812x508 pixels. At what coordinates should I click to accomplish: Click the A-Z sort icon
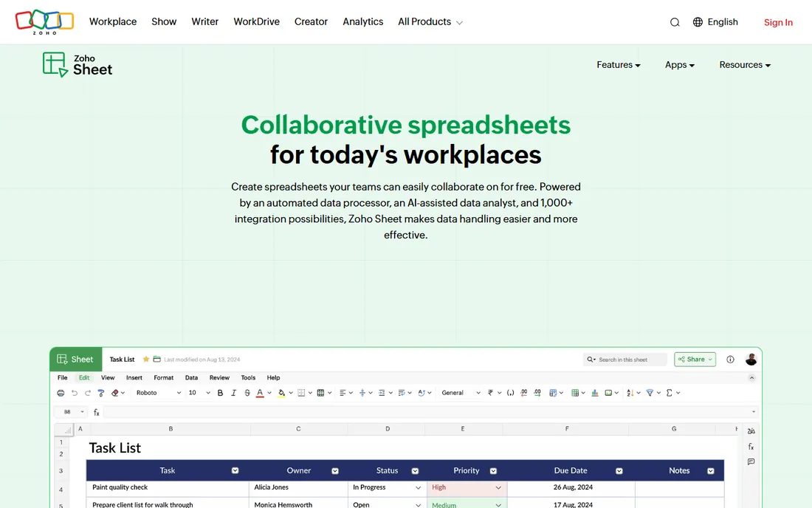[630, 393]
